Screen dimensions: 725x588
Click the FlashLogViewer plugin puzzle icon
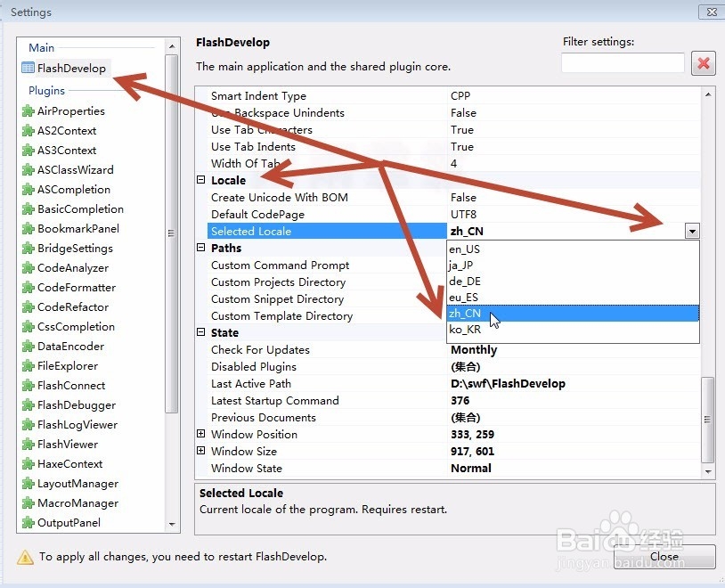coord(29,425)
